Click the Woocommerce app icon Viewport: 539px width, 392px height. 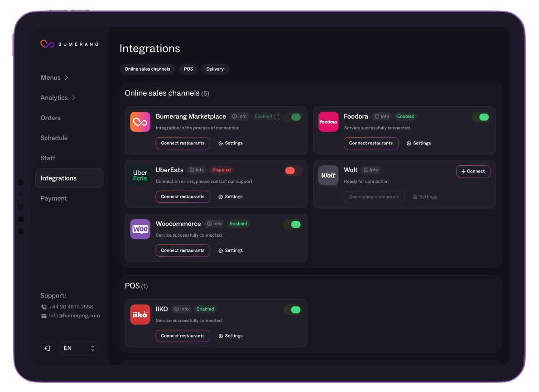[x=140, y=229]
